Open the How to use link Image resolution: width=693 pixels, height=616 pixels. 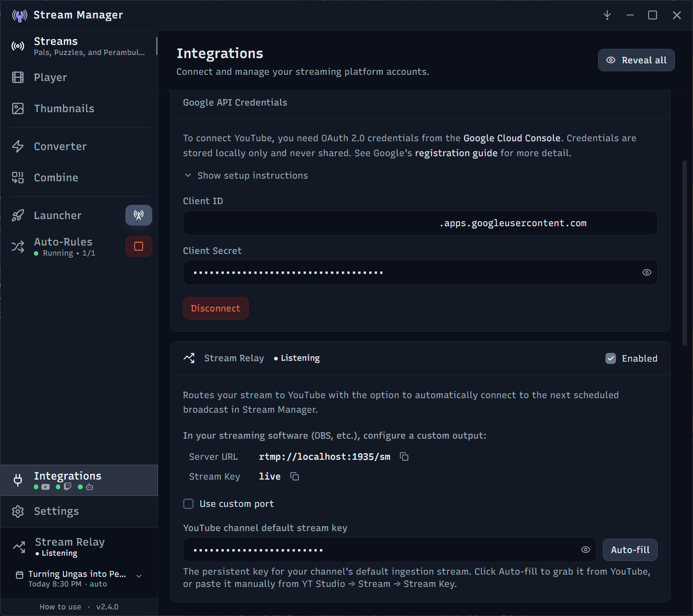click(x=60, y=607)
